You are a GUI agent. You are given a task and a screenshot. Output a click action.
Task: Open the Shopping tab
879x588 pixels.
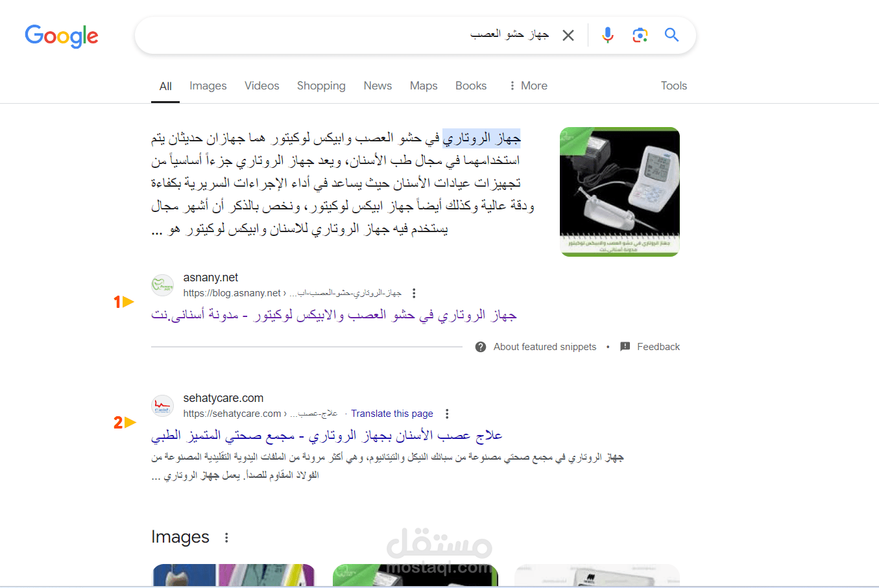click(321, 86)
